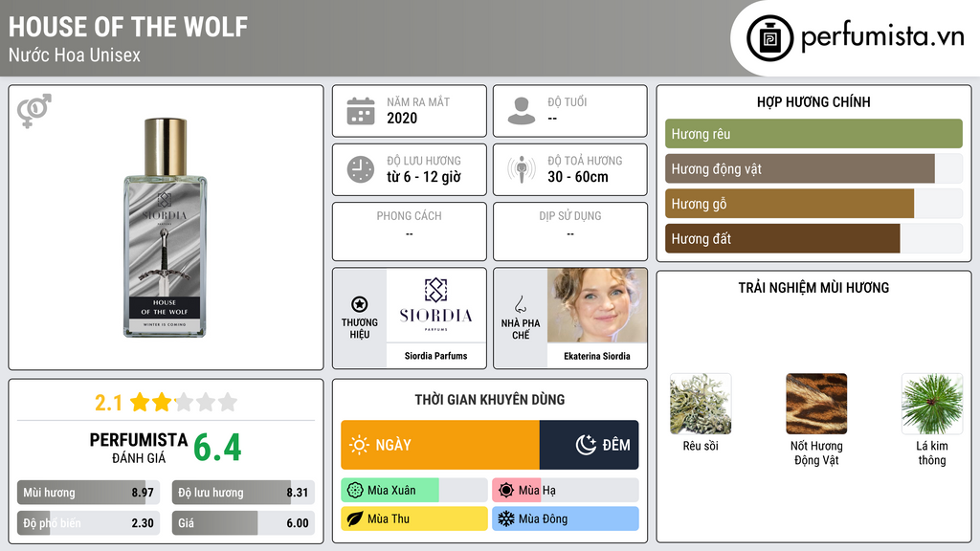Click the snowflake icon for Mùa Đông
980x551 pixels.
tap(506, 519)
